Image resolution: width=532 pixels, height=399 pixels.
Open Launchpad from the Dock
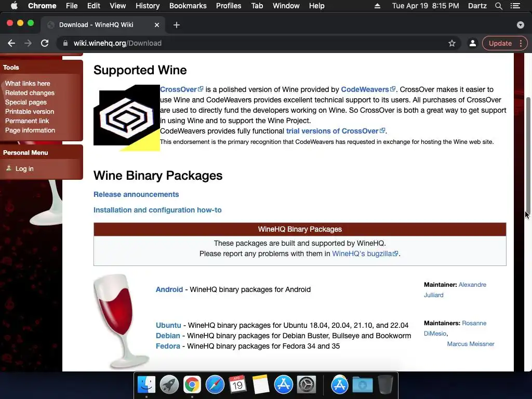pos(169,385)
